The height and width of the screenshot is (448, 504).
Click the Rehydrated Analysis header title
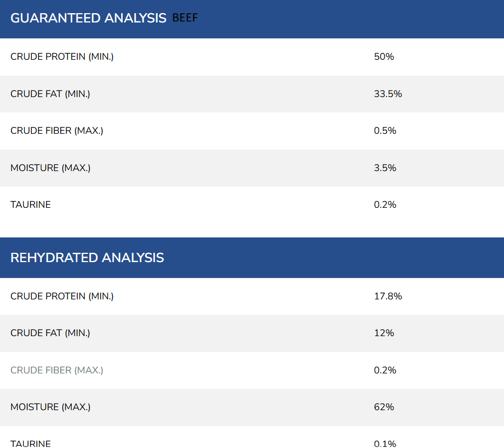(x=87, y=258)
